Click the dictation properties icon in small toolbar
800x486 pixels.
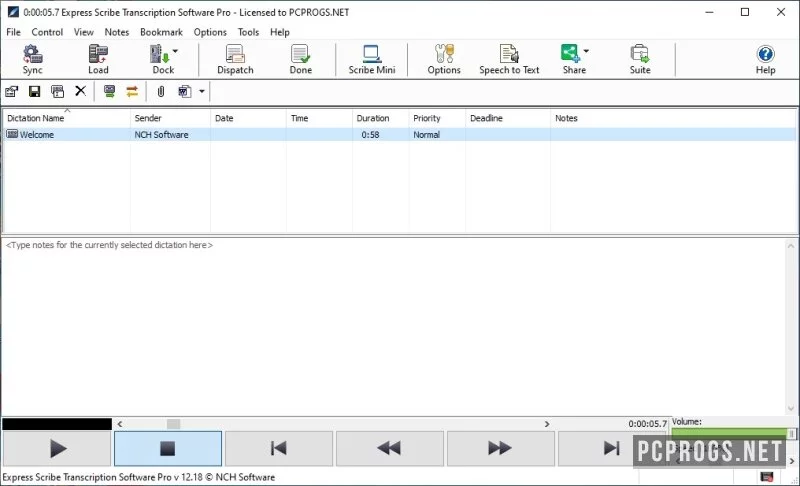[x=11, y=92]
